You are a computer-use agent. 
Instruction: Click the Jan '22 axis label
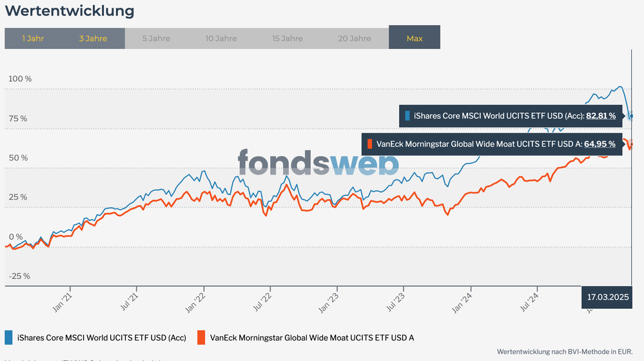pos(195,302)
